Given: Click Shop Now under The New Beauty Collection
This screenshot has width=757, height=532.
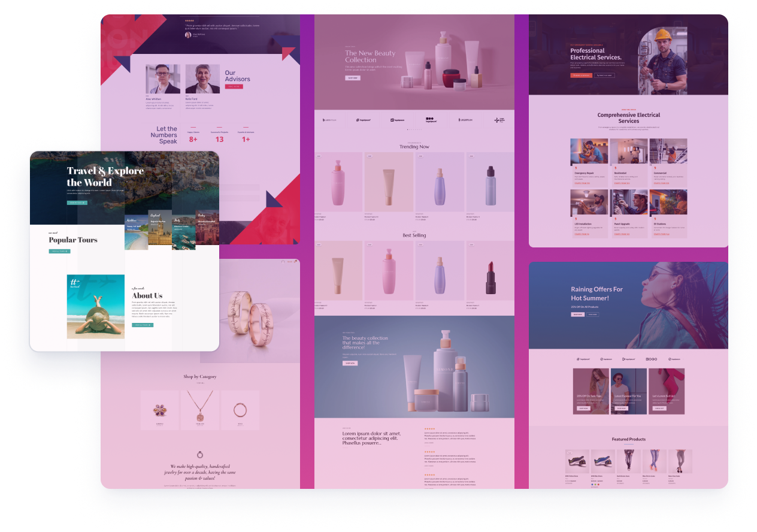Looking at the screenshot, I should tap(353, 78).
